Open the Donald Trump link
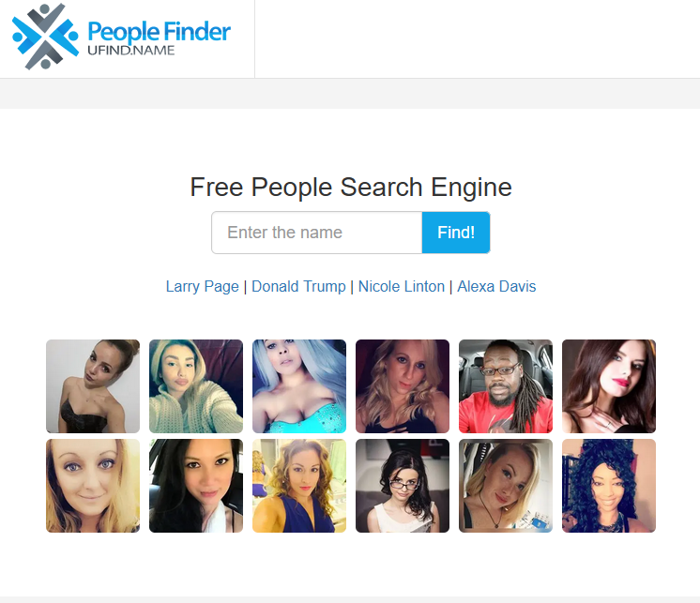The width and height of the screenshot is (700, 603). (298, 286)
